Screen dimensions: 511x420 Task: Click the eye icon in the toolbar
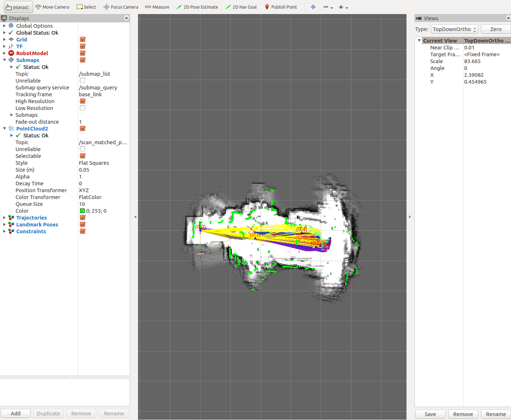click(341, 7)
